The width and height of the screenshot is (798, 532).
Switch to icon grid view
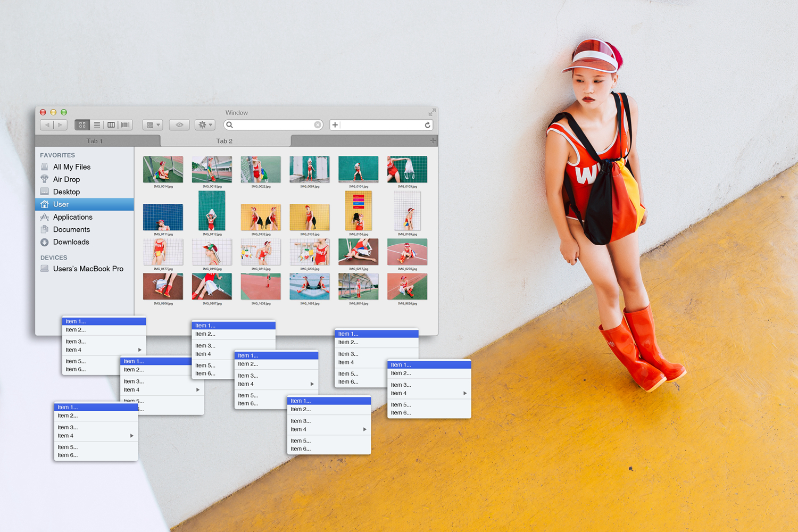pos(82,125)
